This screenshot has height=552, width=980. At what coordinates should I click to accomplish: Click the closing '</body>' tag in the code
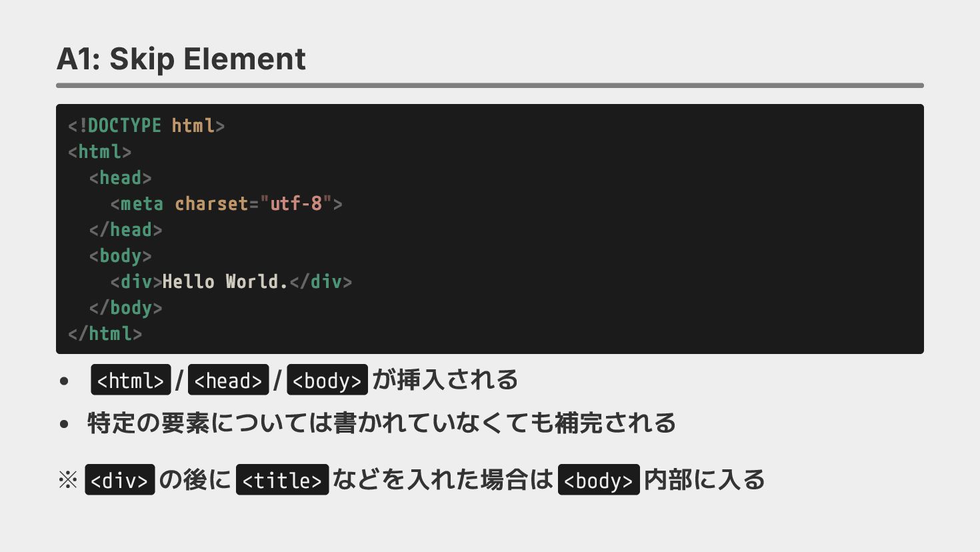125,307
